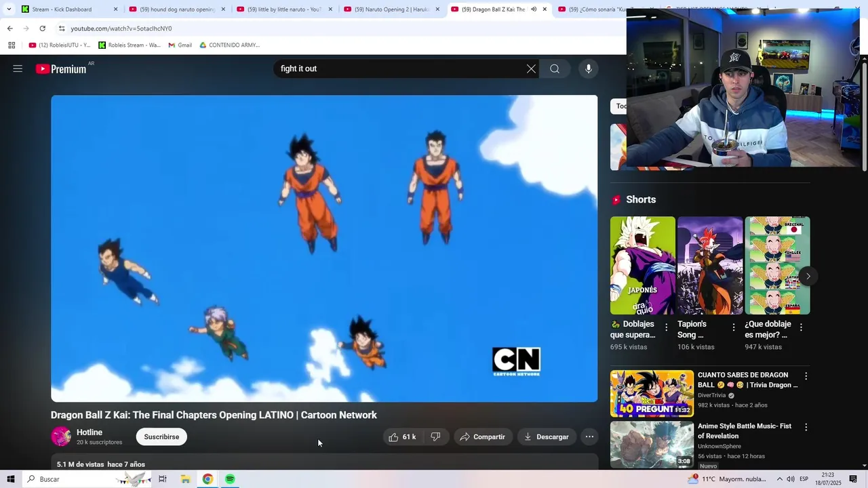This screenshot has width=868, height=488.
Task: Subscribe to Hotline via Suscribirse
Action: point(161,437)
